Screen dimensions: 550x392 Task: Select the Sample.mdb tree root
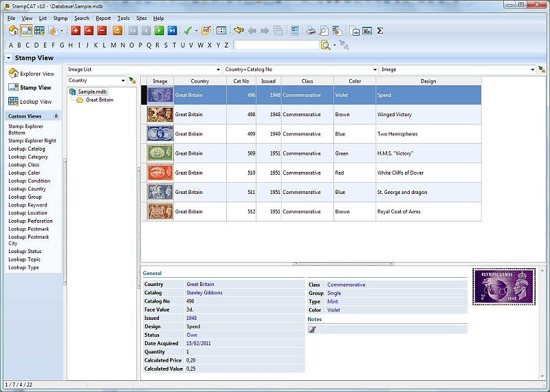(92, 91)
